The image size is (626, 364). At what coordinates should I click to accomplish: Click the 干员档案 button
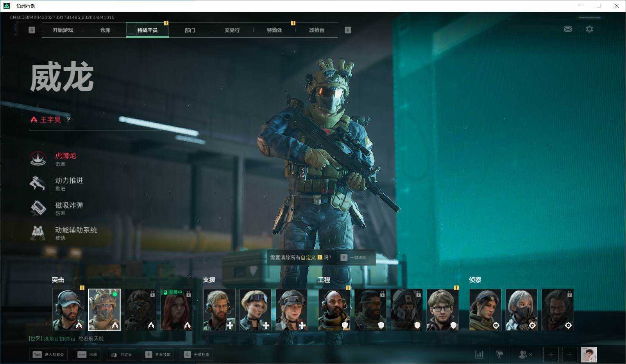197,354
